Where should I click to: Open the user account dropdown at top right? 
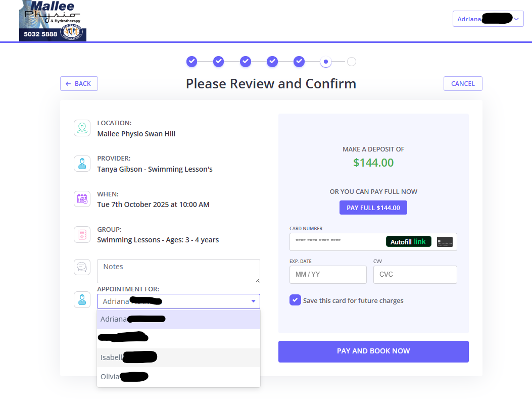click(x=488, y=19)
